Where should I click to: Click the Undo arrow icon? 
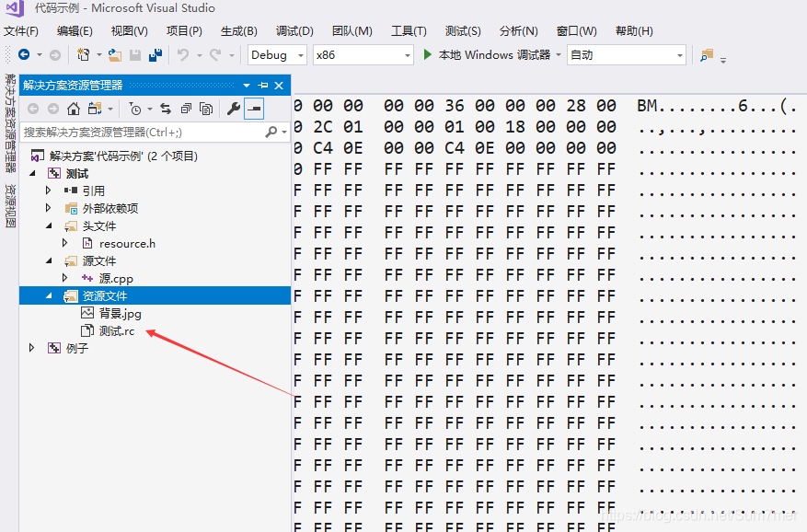point(183,54)
